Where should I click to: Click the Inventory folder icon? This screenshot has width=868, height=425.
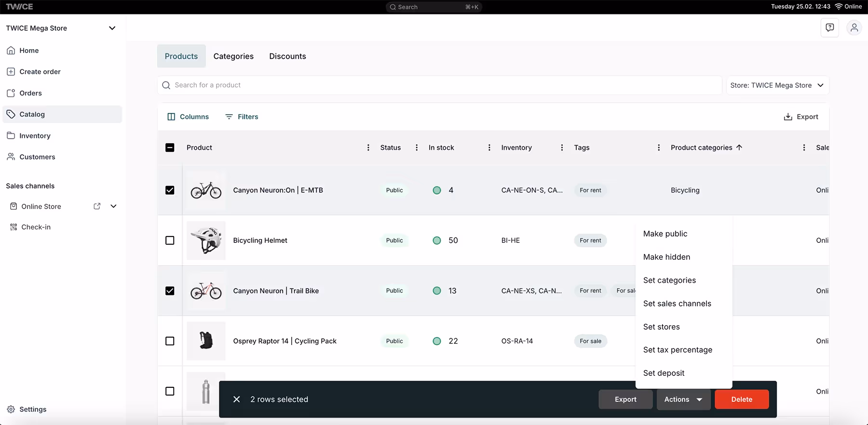11,136
